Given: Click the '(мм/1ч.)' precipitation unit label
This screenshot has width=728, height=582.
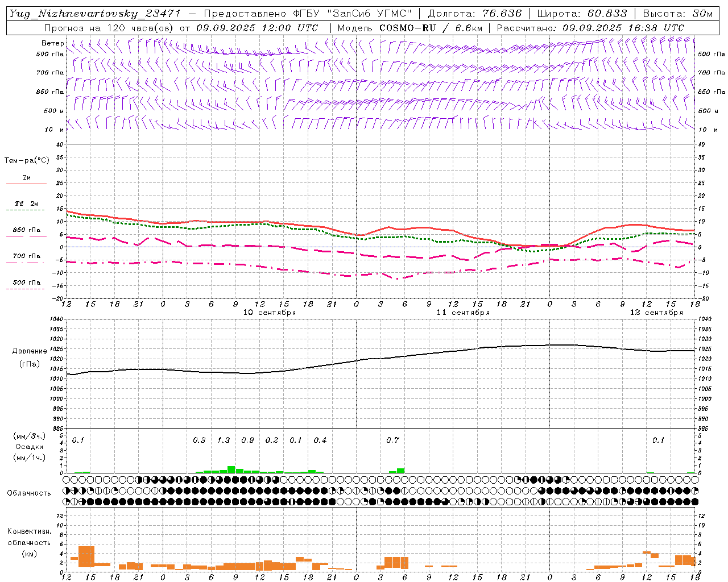Looking at the screenshot, I should [x=30, y=458].
